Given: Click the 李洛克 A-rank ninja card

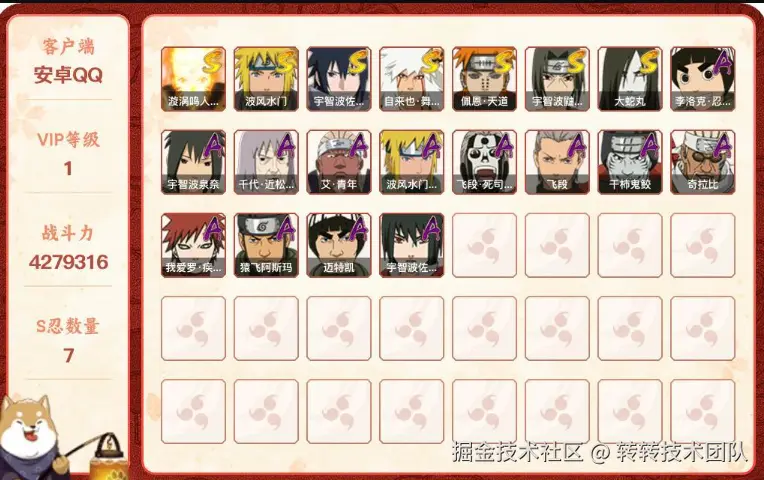Looking at the screenshot, I should [x=703, y=79].
